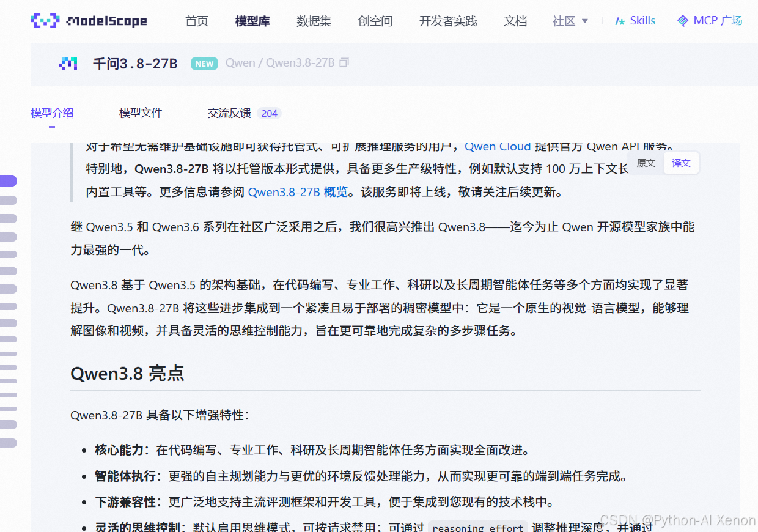The image size is (758, 532).
Task: Copy the Qwen/Qwen3.8-27B model path
Action: [344, 62]
